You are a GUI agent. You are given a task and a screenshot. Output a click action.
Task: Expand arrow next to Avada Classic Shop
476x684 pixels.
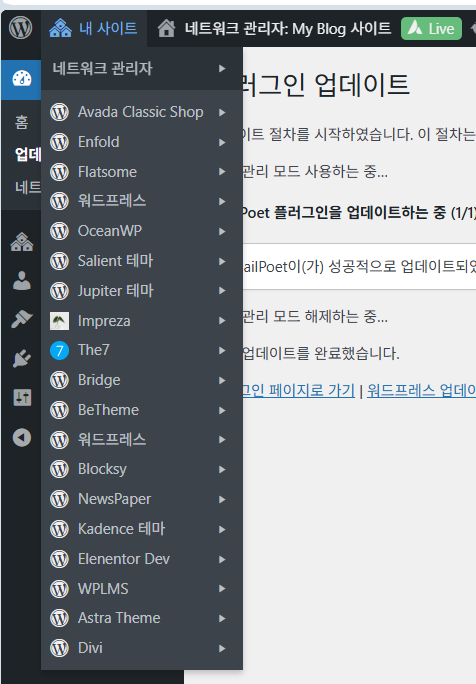[222, 113]
